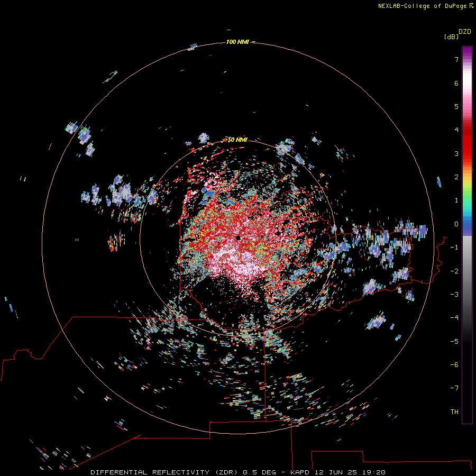The image size is (476, 476).
Task: Click the legend value 7
Action: point(456,59)
